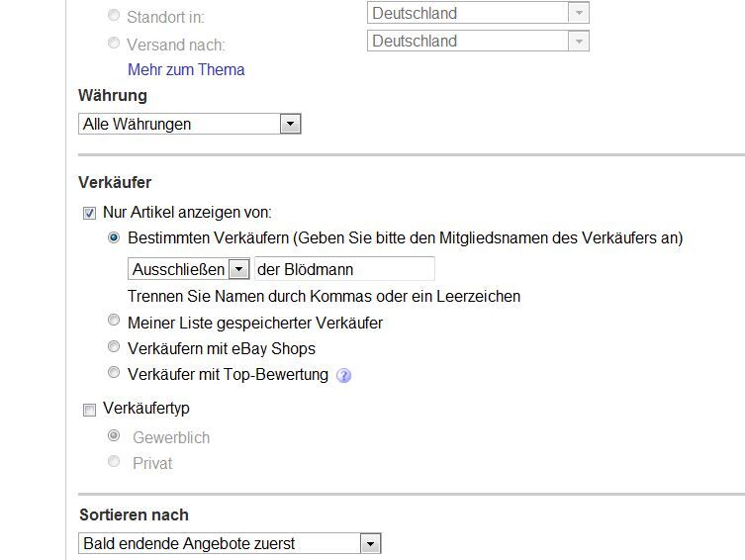This screenshot has width=745, height=560.
Task: Choose the Privat seller type radio
Action: (114, 462)
